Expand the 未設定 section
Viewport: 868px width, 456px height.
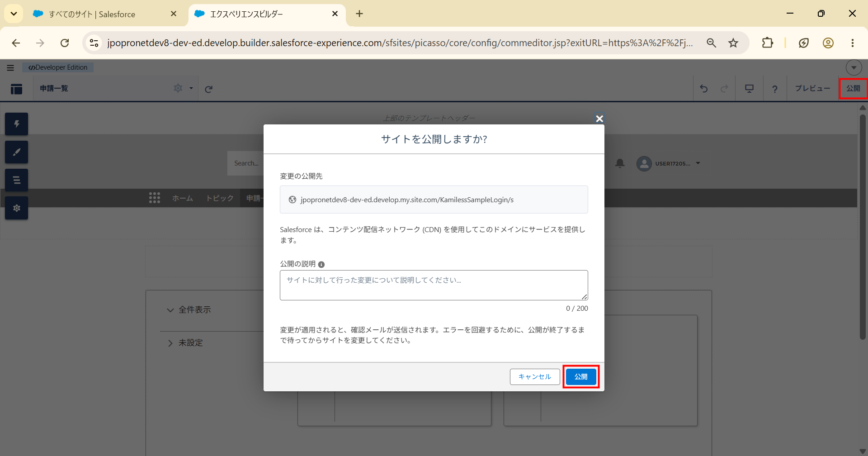click(x=170, y=343)
